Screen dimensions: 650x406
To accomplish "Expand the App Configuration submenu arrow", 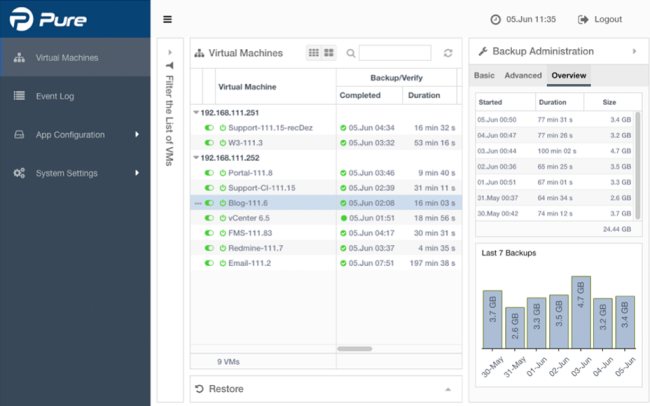I will click(137, 134).
